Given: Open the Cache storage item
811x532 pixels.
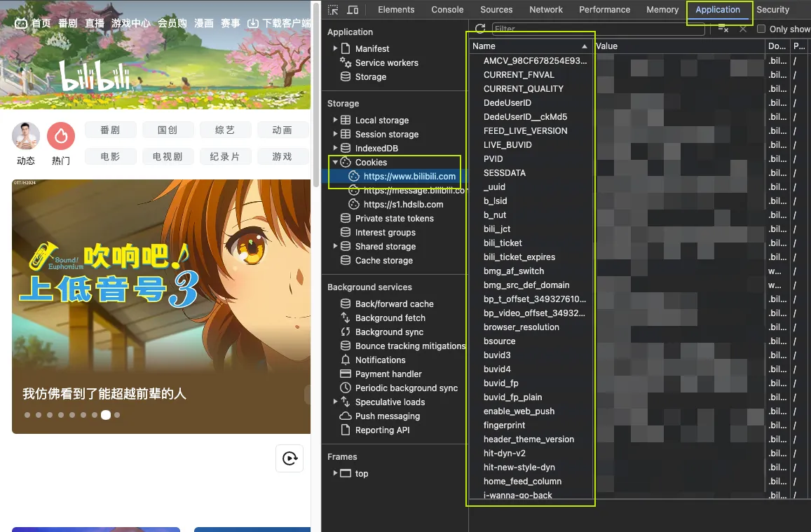Looking at the screenshot, I should click(x=384, y=261).
